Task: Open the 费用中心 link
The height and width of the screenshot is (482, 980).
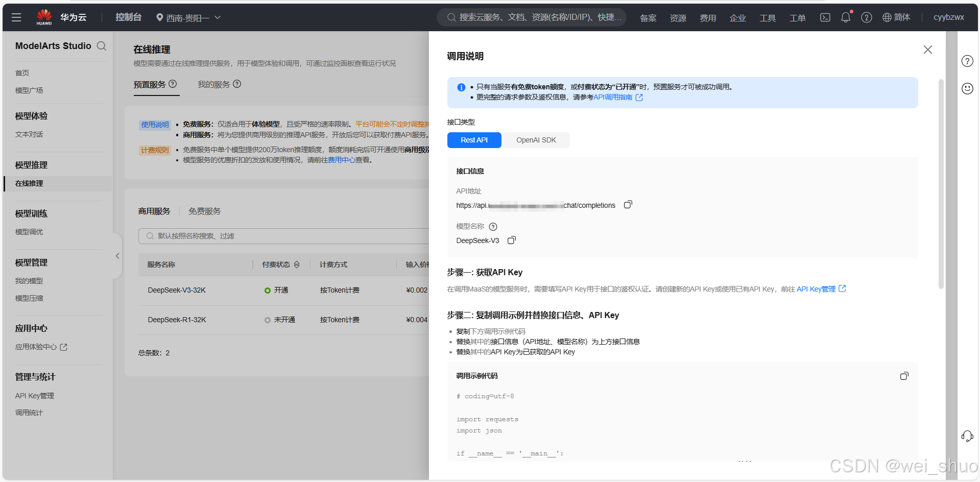Action: click(x=342, y=160)
